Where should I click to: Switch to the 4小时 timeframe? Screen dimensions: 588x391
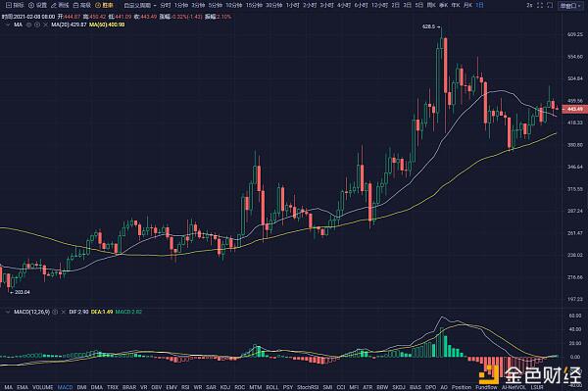344,5
